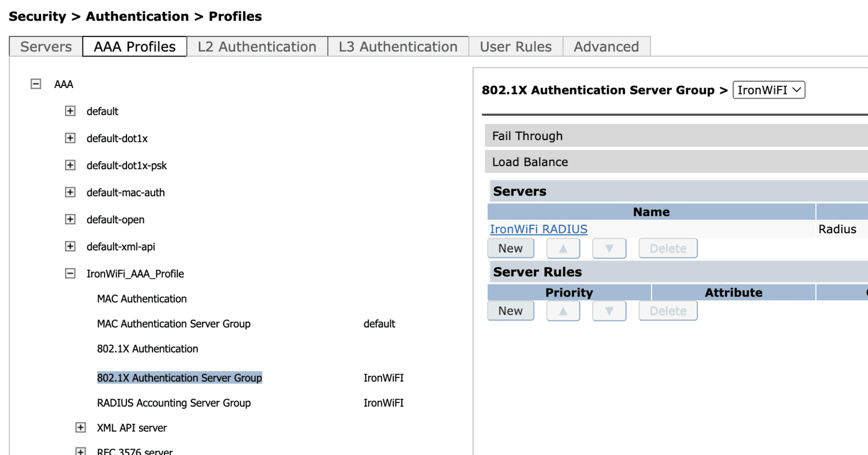
Task: Switch to the Servers tab
Action: click(x=46, y=47)
